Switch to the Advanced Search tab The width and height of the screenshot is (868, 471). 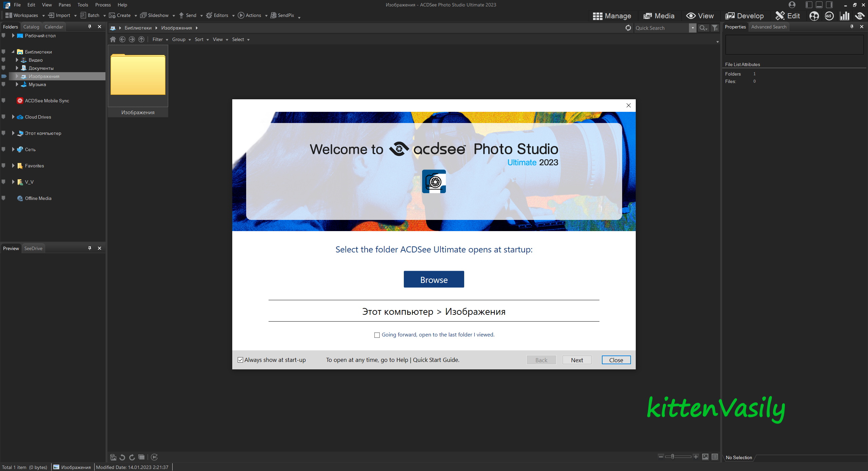click(769, 27)
